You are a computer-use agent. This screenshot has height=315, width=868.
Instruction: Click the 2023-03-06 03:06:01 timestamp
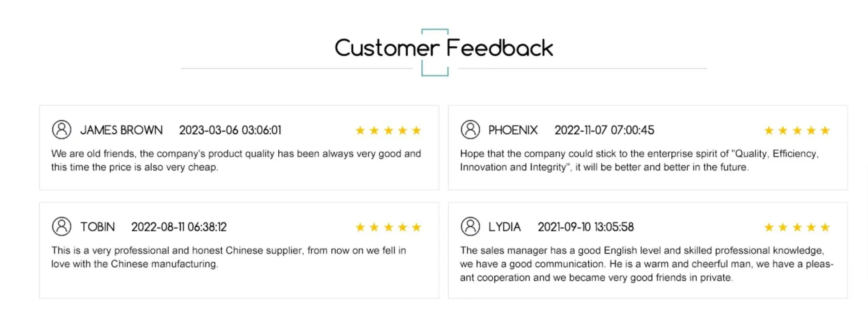pyautogui.click(x=230, y=130)
